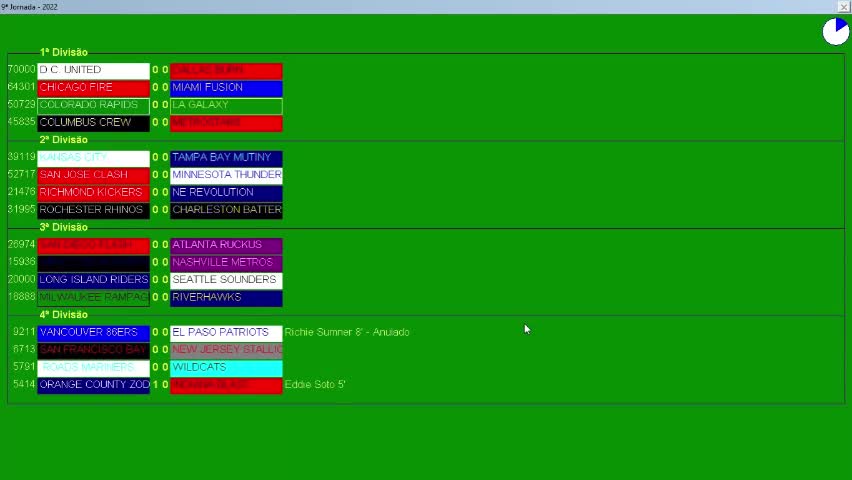Open the NE REVOLUTION team bar
The height and width of the screenshot is (480, 852).
(x=226, y=193)
